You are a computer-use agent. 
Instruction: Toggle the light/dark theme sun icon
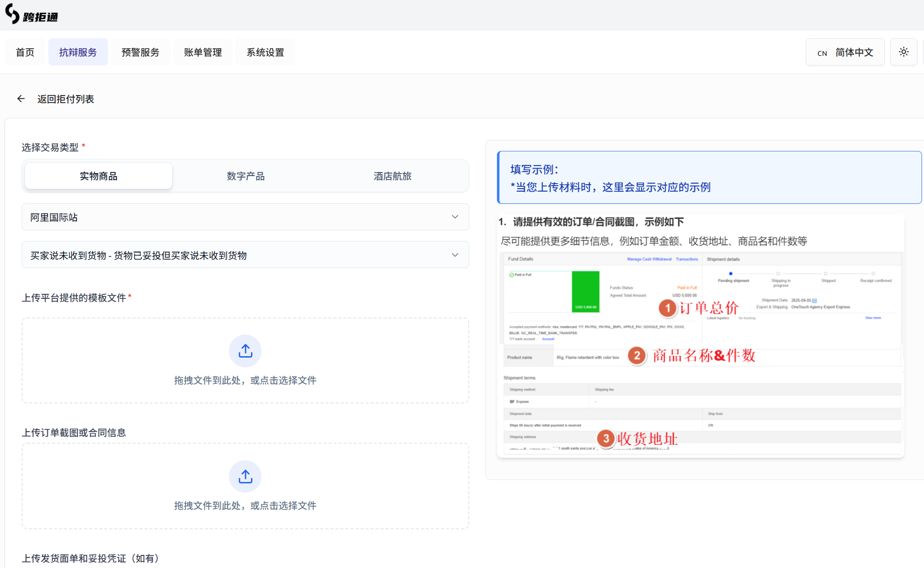[903, 52]
